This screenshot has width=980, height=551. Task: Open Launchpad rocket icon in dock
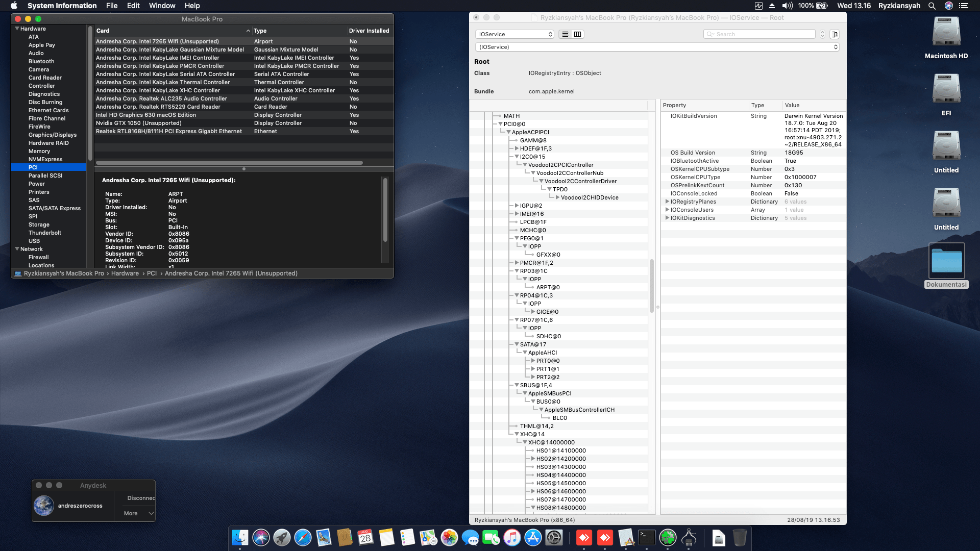click(x=282, y=538)
